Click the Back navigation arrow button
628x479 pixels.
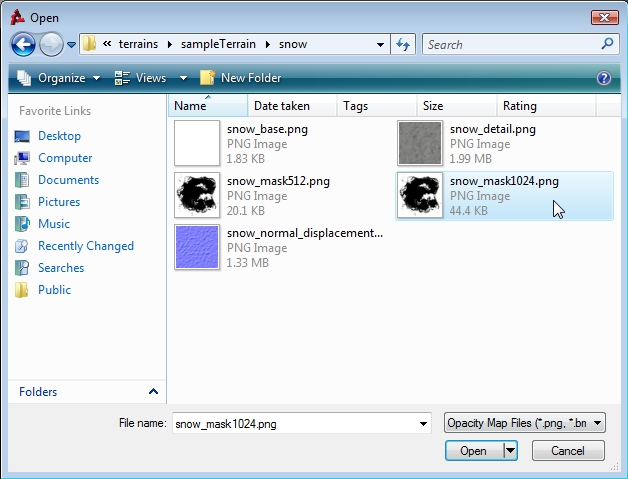coord(23,45)
